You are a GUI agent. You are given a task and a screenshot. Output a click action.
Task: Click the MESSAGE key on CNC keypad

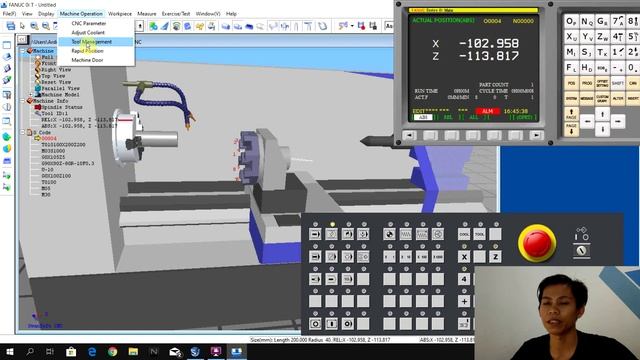coord(587,98)
